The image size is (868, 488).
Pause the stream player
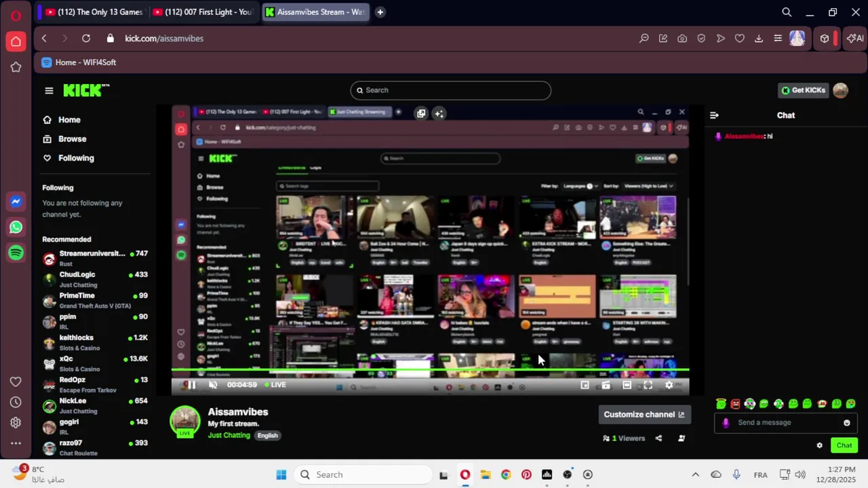coord(191,385)
